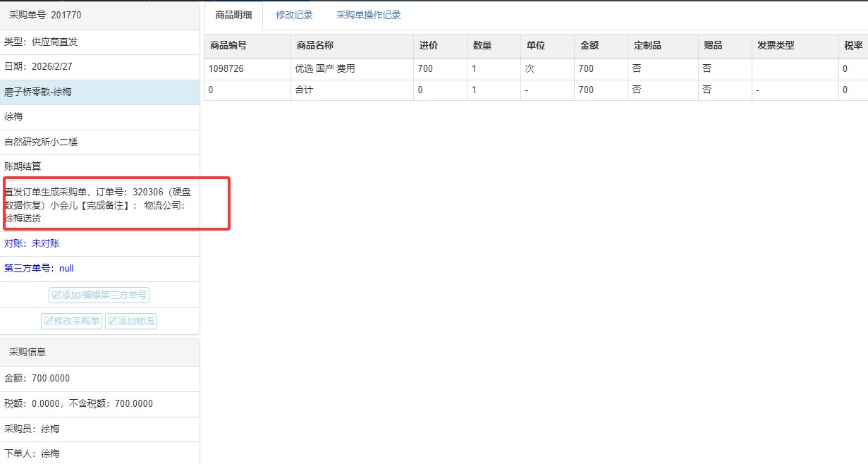The width and height of the screenshot is (868, 464).
Task: Click the 商品名称 column header
Action: coord(314,46)
